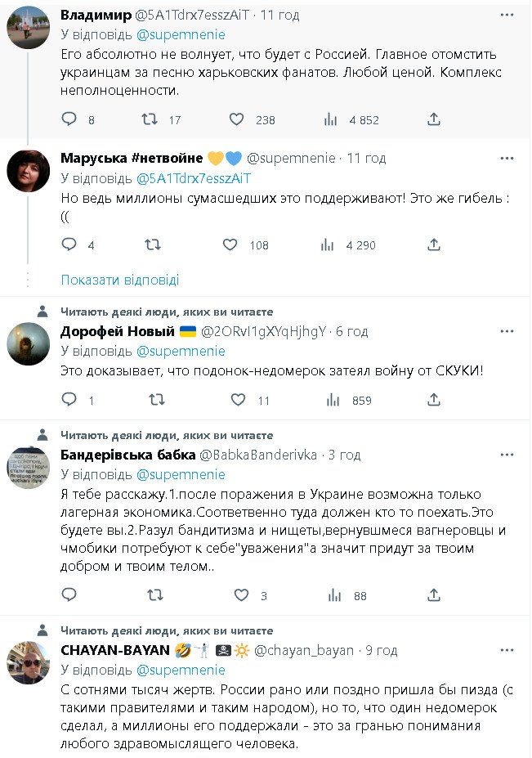Image resolution: width=532 pixels, height=758 pixels.
Task: Retweet Владимир's tweet
Action: [150, 119]
